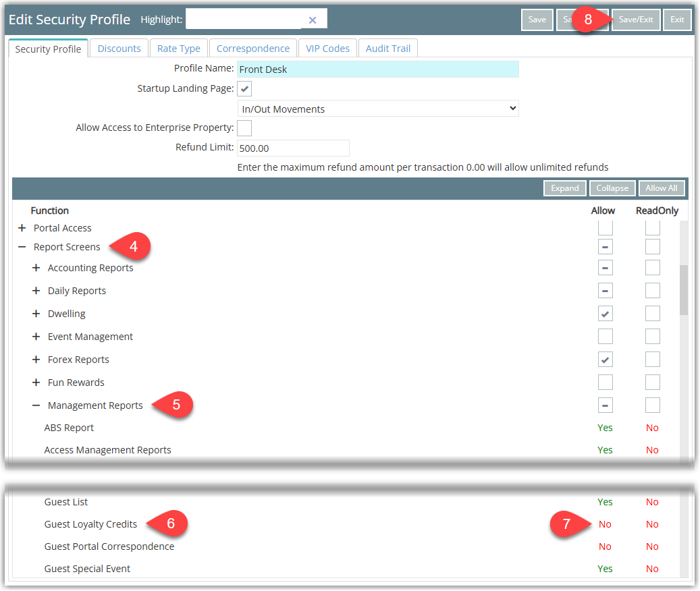Expand the Event Management node
This screenshot has height=591, width=700.
click(x=36, y=336)
